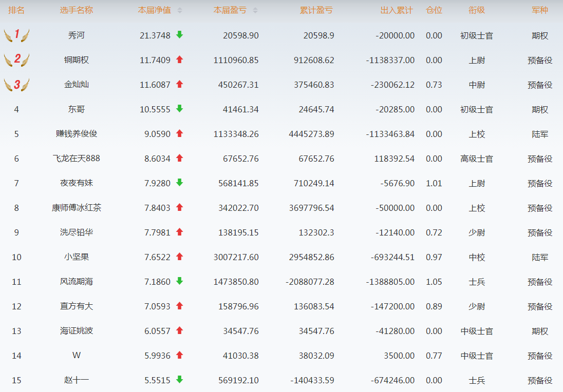This screenshot has height=392, width=563.
Task: Select 累计盈亏 value 4445273.89
Action: click(x=311, y=134)
